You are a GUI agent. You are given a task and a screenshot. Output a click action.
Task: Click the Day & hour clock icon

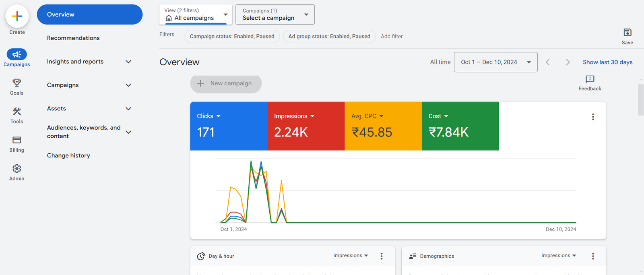(x=201, y=256)
